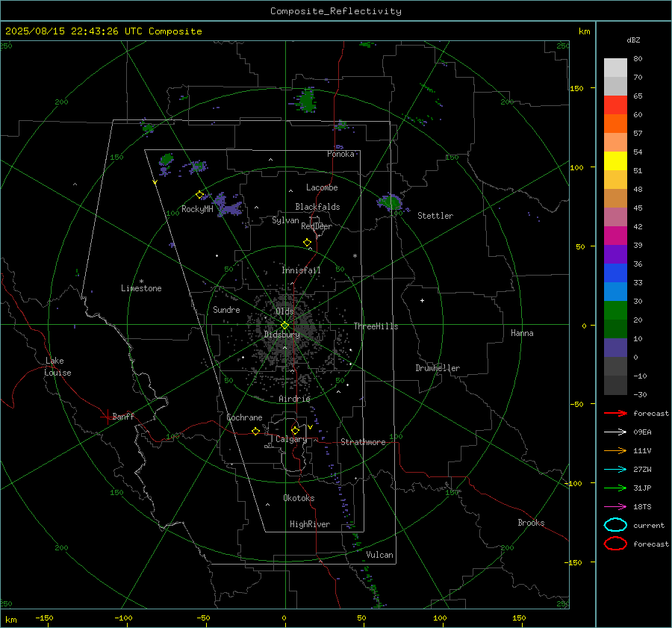Click the Hanna town label

point(522,333)
